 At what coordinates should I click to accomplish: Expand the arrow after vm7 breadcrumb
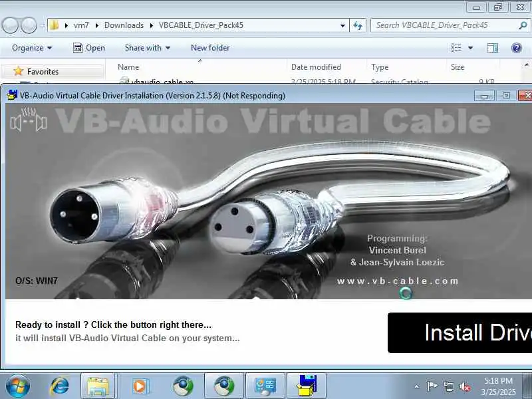pos(97,25)
